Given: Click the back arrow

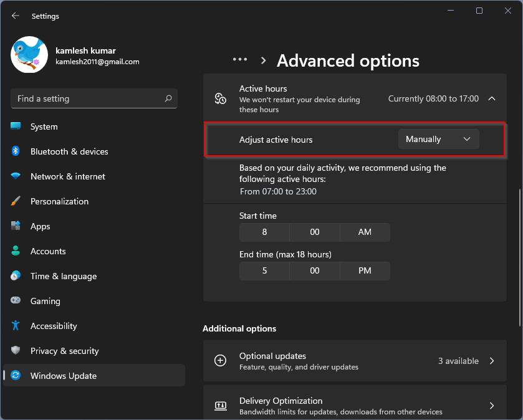Looking at the screenshot, I should (14, 16).
